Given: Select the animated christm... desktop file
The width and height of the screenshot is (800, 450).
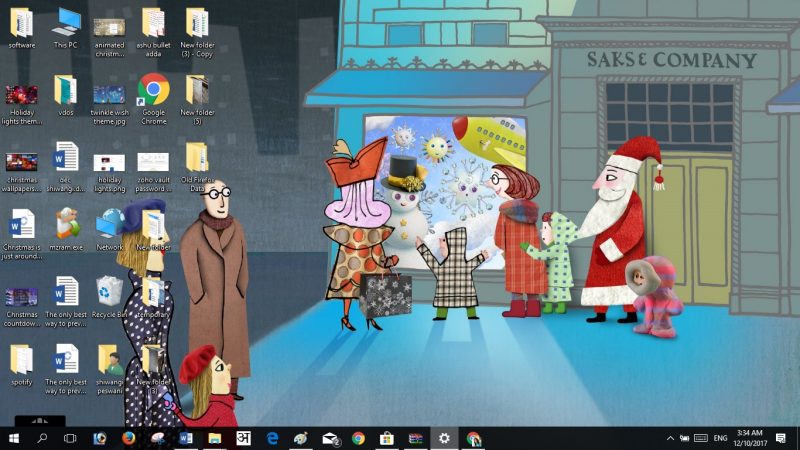Looking at the screenshot, I should coord(109,34).
